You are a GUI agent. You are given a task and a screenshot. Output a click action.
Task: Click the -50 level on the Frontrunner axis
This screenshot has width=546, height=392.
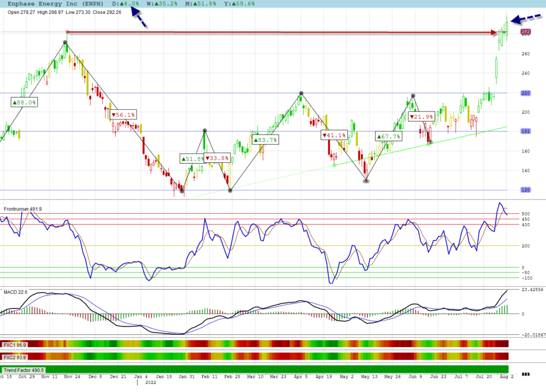click(x=525, y=273)
